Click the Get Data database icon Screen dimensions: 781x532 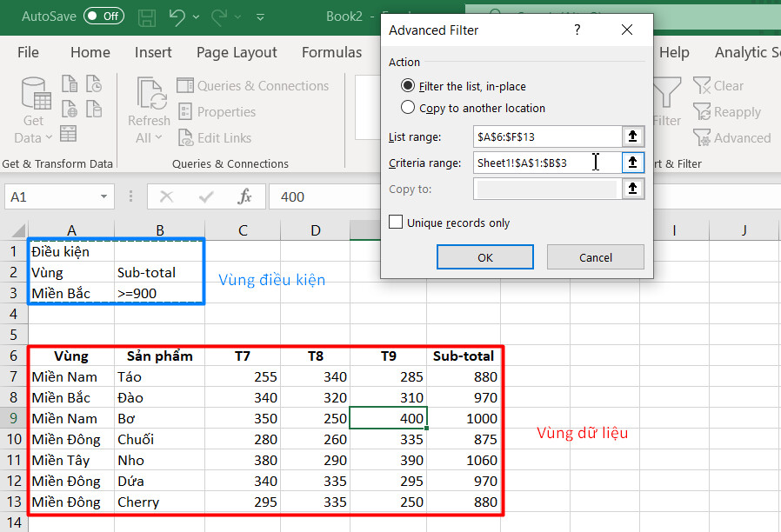(x=36, y=93)
